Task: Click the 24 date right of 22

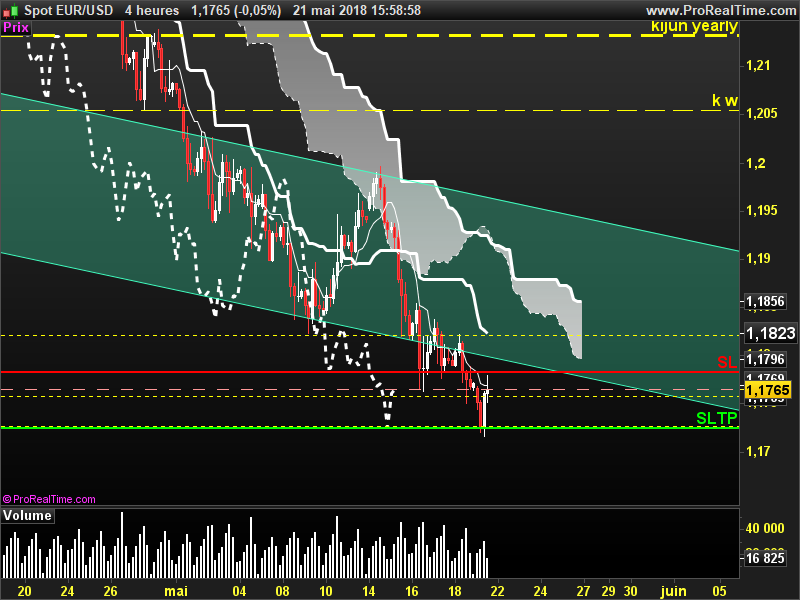Action: (540, 591)
